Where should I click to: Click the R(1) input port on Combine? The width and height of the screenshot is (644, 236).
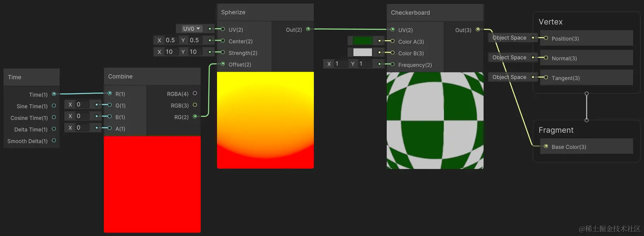[110, 93]
